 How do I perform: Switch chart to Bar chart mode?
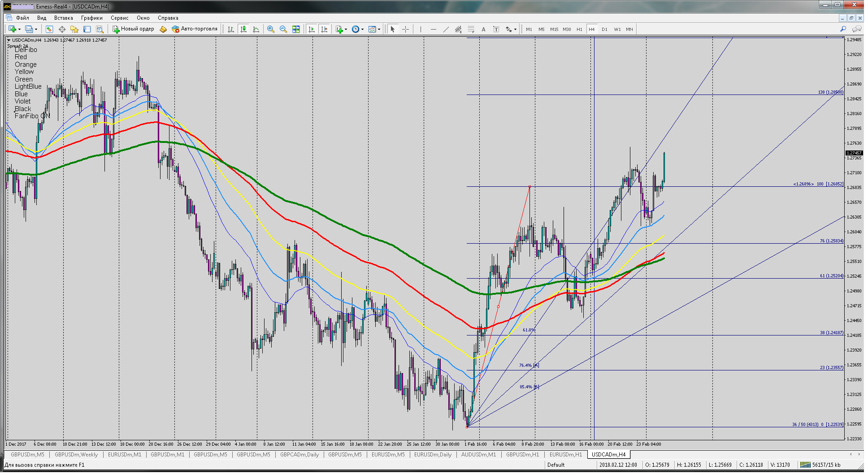click(x=230, y=29)
